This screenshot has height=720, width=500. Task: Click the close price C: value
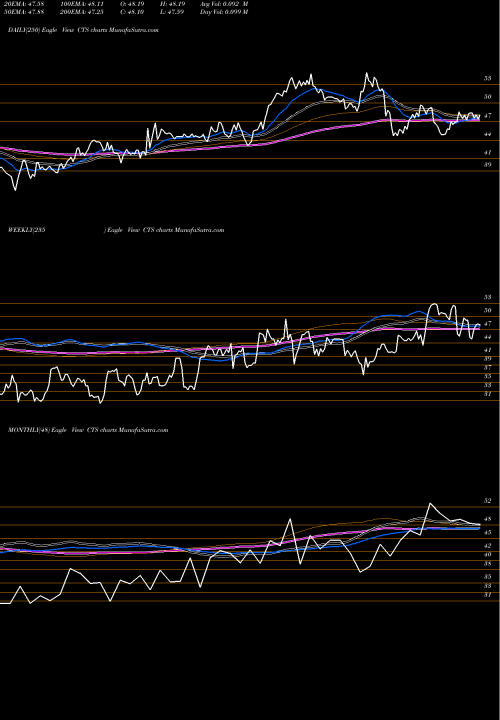(133, 11)
